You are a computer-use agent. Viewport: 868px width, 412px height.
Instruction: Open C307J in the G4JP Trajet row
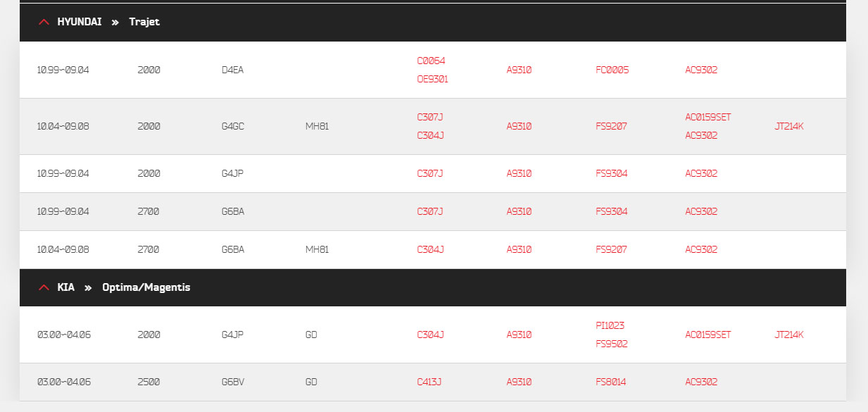(430, 173)
